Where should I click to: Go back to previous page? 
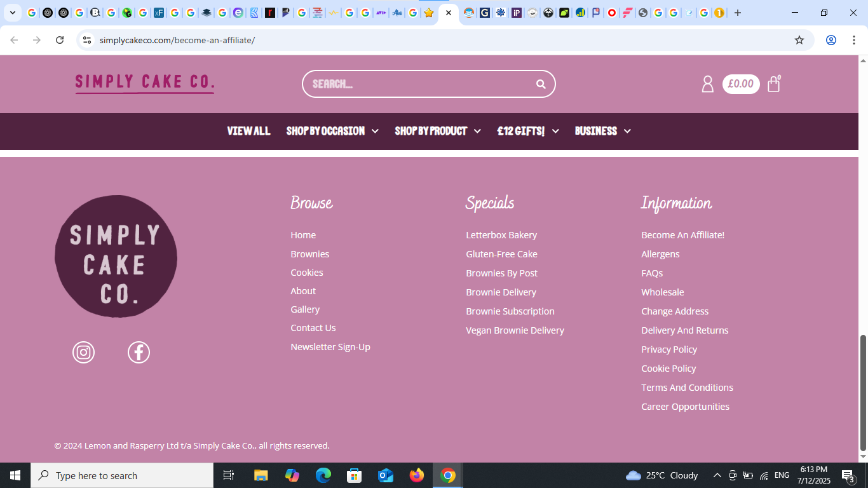(14, 40)
